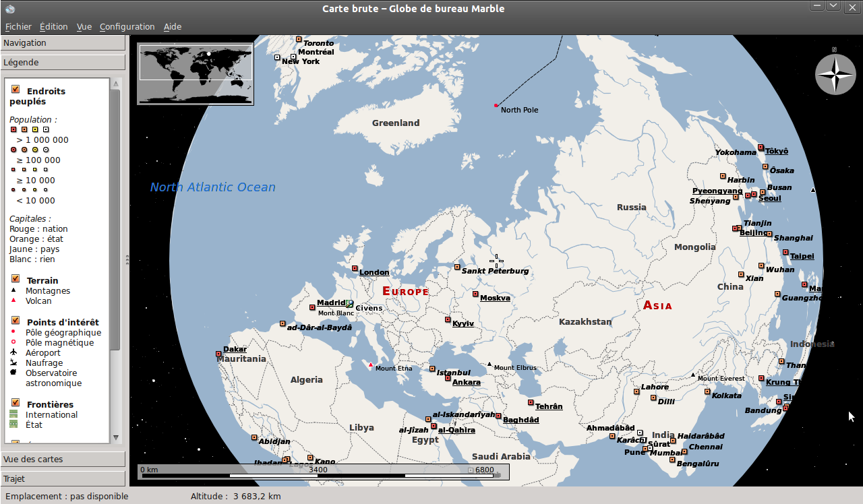Click the compass rose icon

(x=835, y=74)
